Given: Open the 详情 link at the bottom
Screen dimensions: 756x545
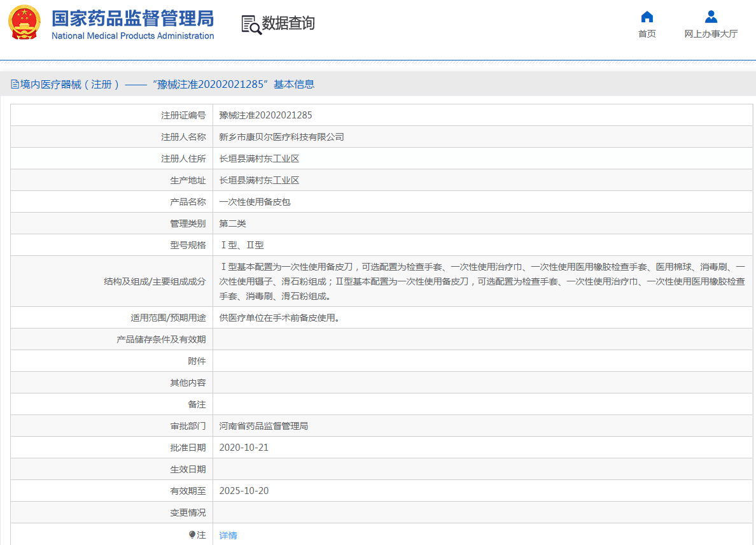Looking at the screenshot, I should pyautogui.click(x=227, y=535).
